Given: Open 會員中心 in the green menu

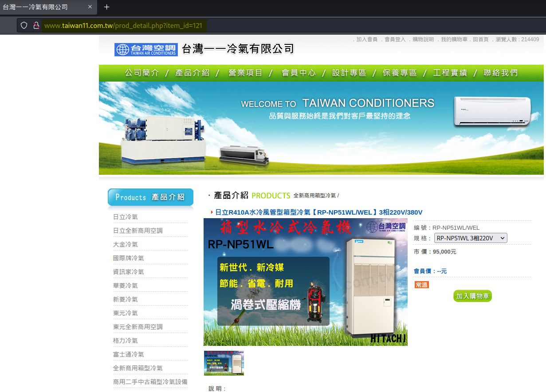Looking at the screenshot, I should pyautogui.click(x=299, y=73).
